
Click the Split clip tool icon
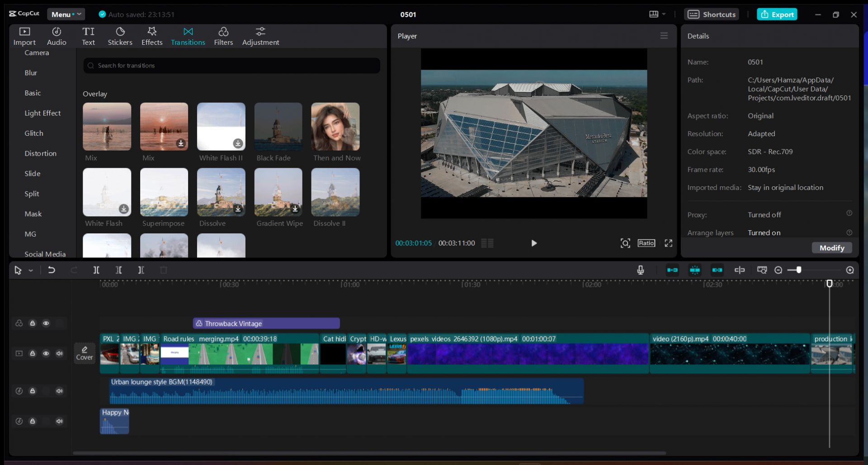click(96, 270)
